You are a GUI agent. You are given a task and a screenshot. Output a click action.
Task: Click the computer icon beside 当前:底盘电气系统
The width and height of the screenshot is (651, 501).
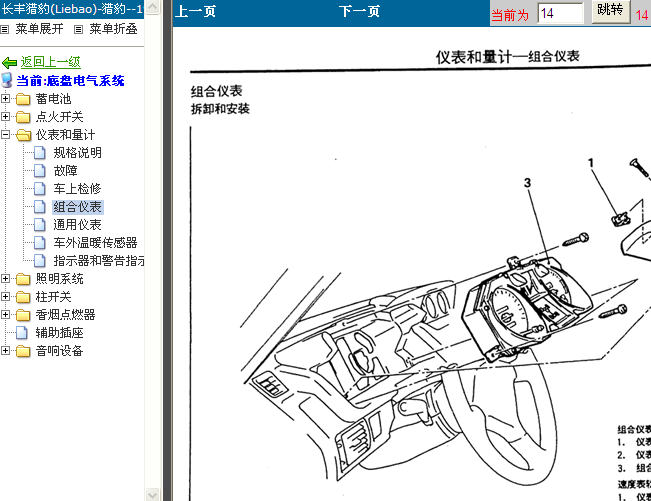(7, 81)
